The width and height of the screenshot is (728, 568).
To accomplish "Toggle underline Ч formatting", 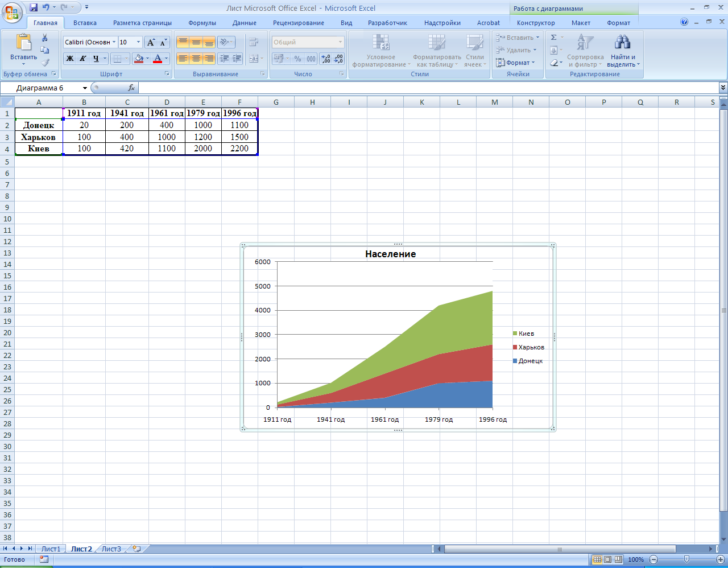I will tap(96, 58).
